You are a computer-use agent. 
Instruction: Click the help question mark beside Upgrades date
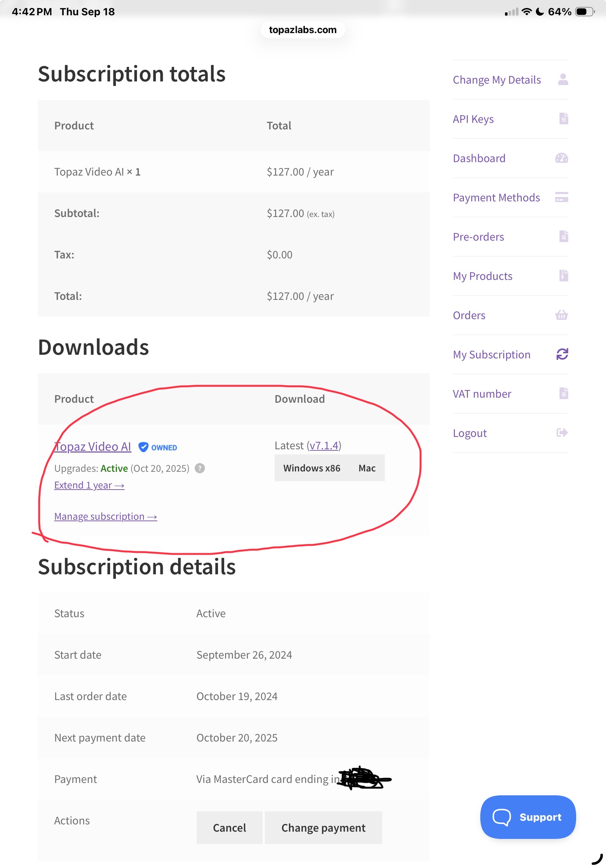pos(200,469)
